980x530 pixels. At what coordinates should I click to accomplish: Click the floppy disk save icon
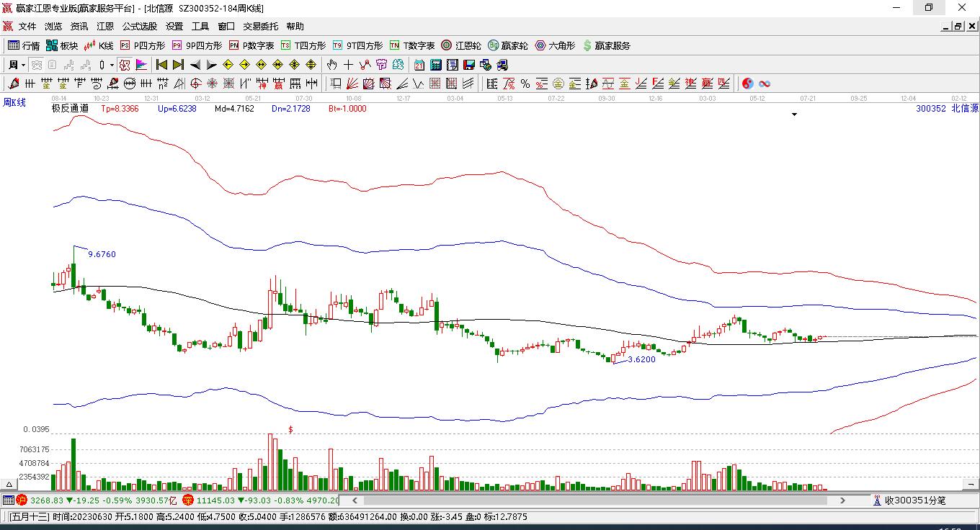coord(469,65)
